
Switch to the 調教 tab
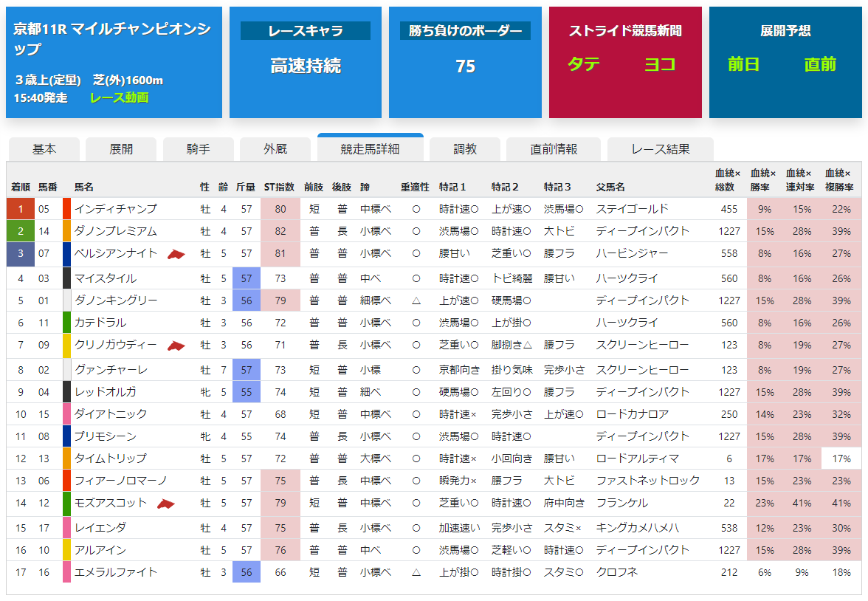click(465, 149)
